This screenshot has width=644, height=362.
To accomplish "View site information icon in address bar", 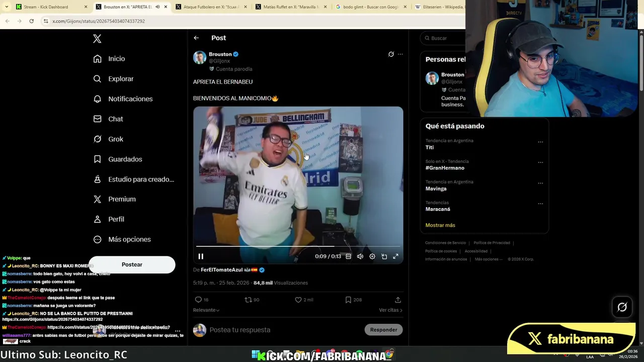I will tap(46, 21).
